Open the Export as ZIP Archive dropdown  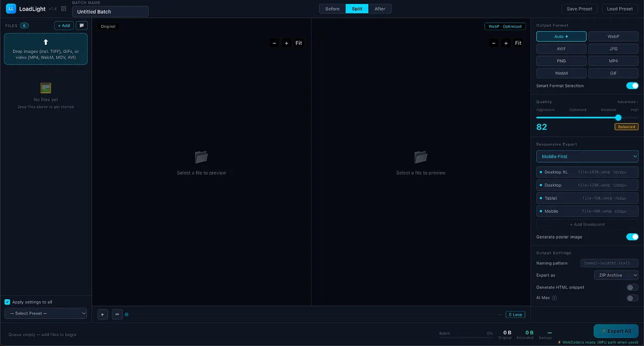pyautogui.click(x=616, y=275)
